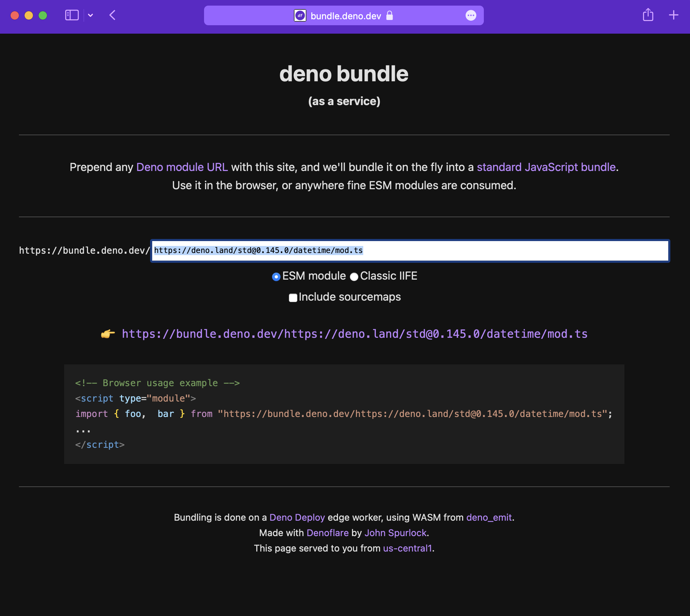This screenshot has width=690, height=616.
Task: Open the more options ellipsis in the address bar
Action: click(471, 15)
